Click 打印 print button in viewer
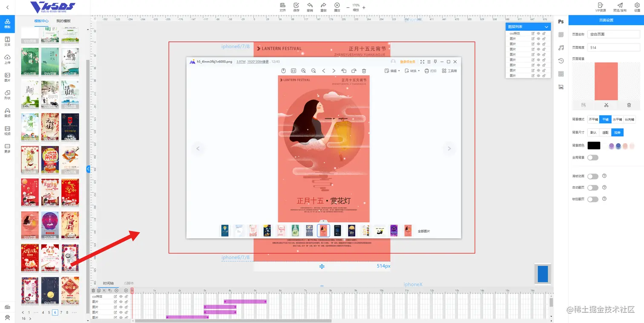Viewport: 644px width, 323px height. tap(431, 71)
